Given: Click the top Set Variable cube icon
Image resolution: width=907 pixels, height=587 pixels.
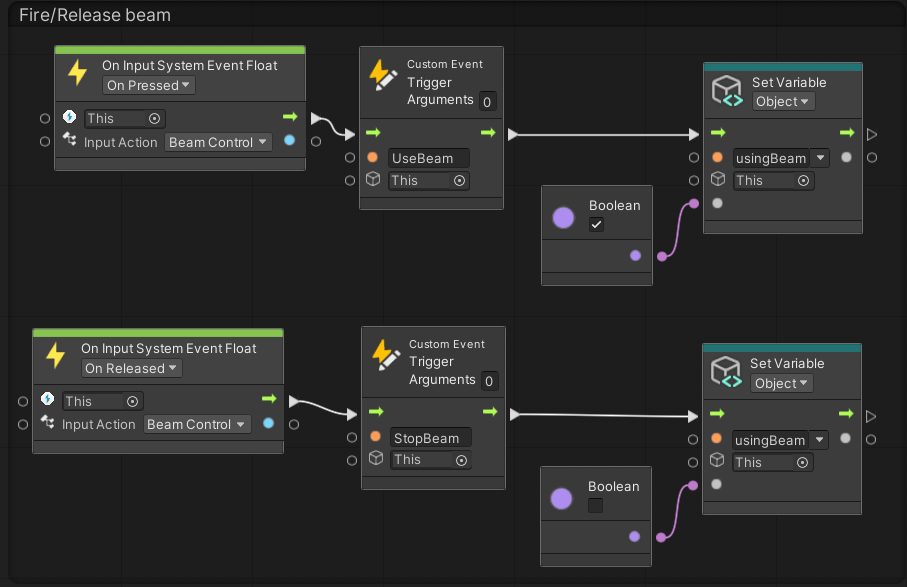Looking at the screenshot, I should [x=727, y=92].
